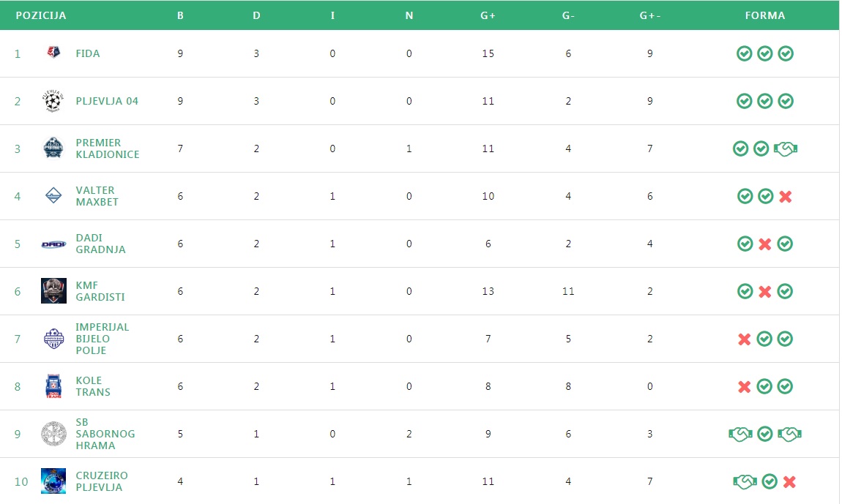Click the first win checkmark in FIDA's form
This screenshot has height=504, width=842.
tap(744, 53)
